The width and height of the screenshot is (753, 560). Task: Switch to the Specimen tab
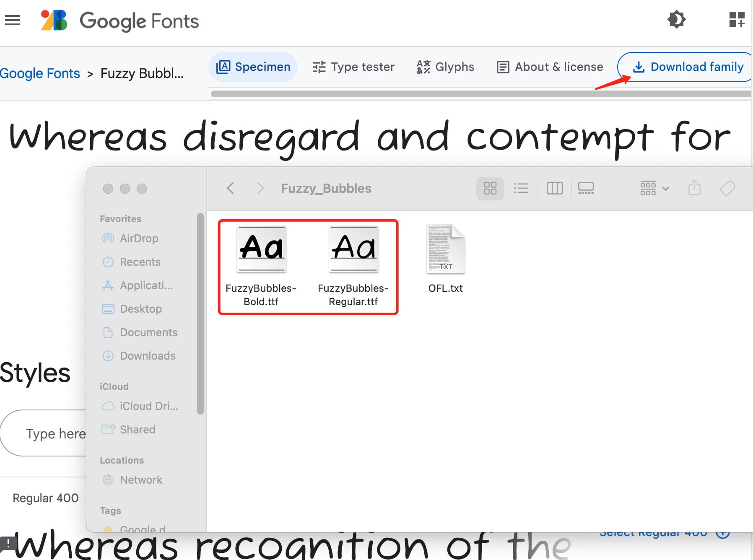point(253,67)
